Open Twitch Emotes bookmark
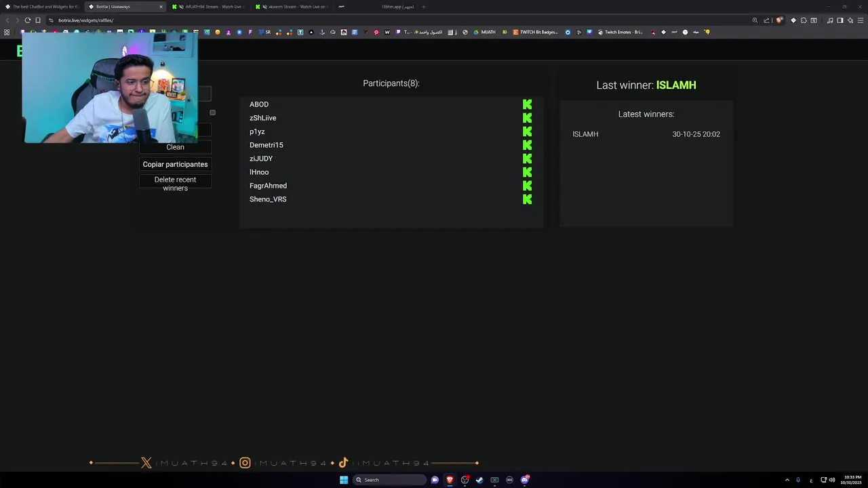This screenshot has height=488, width=868. coord(620,32)
